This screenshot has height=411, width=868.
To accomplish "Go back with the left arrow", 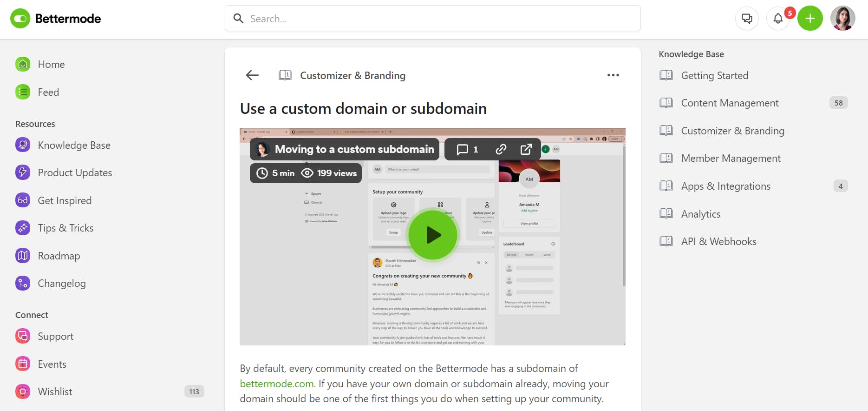I will pos(252,75).
